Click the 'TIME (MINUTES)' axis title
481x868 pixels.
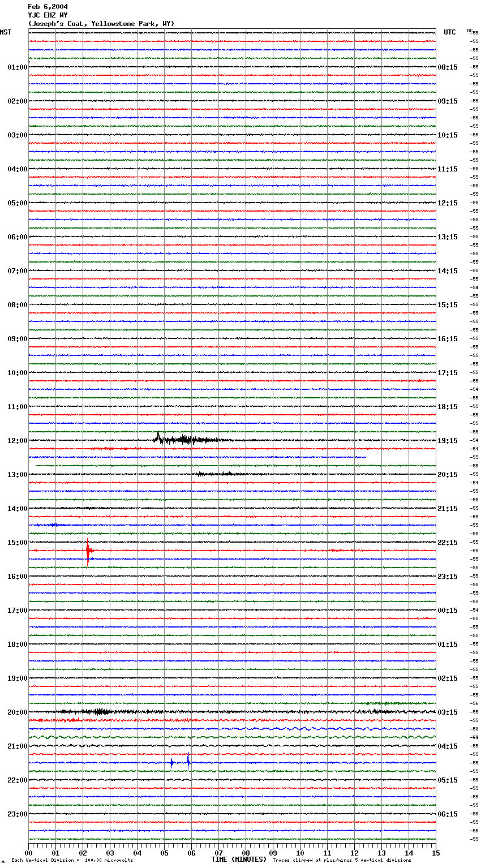coord(239,860)
